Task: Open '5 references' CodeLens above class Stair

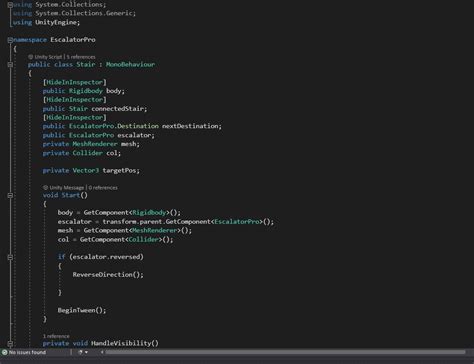Action: pos(81,57)
